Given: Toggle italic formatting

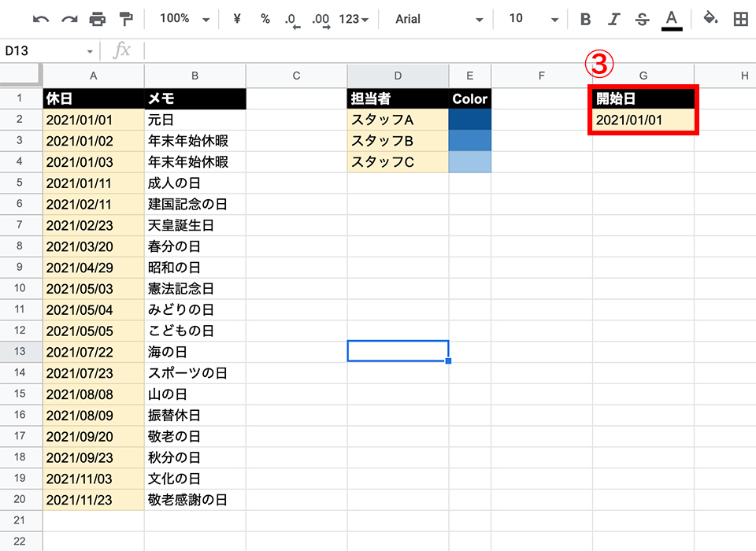Looking at the screenshot, I should (613, 19).
